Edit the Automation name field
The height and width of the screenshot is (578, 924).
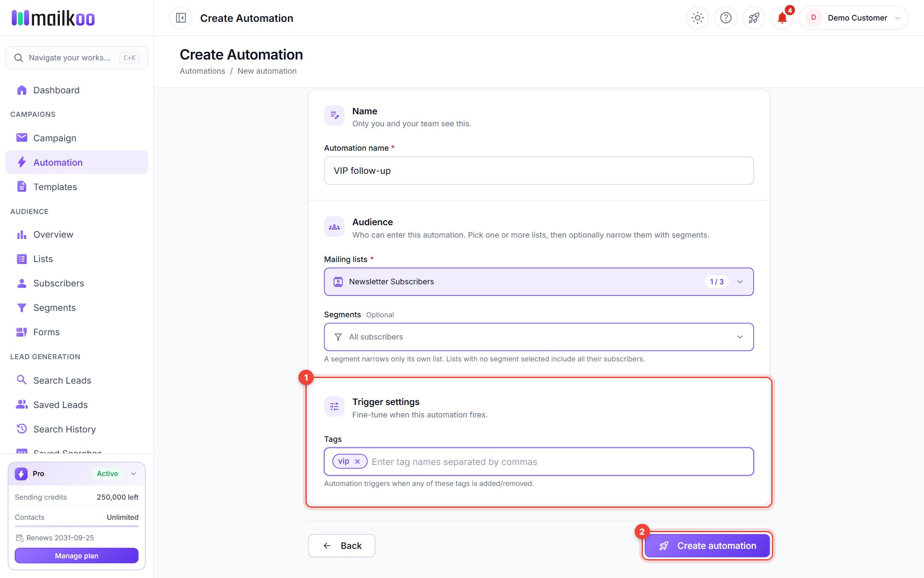[x=539, y=171]
